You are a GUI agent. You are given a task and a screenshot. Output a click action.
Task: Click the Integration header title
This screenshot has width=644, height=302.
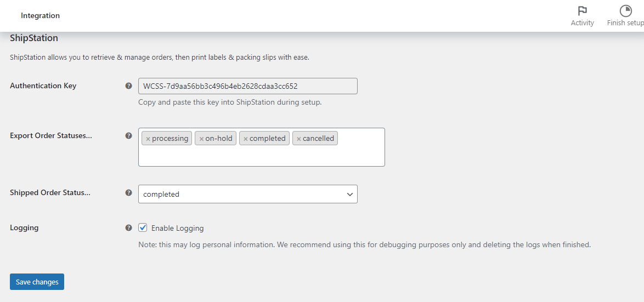click(40, 15)
